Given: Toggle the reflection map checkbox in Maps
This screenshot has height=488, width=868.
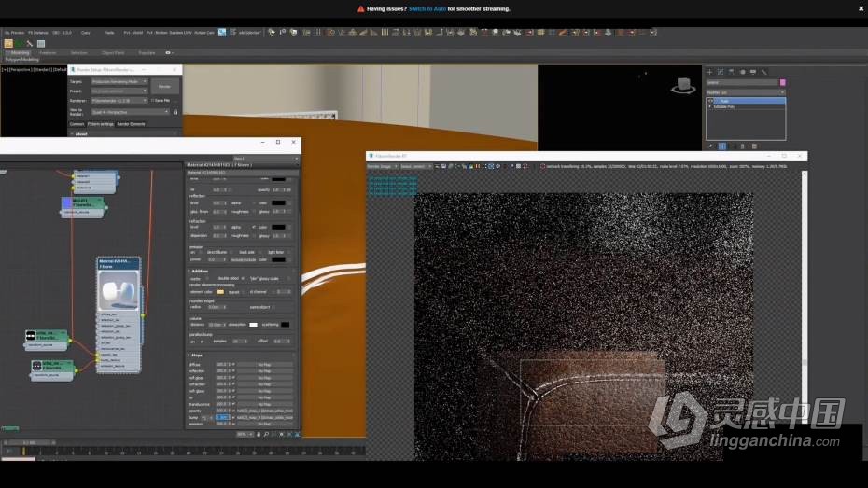Looking at the screenshot, I should pos(233,371).
